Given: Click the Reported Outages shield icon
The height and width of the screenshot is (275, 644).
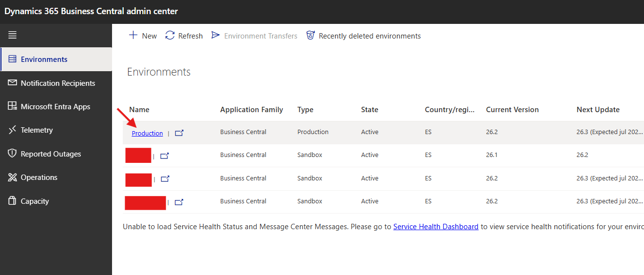Looking at the screenshot, I should tap(12, 154).
